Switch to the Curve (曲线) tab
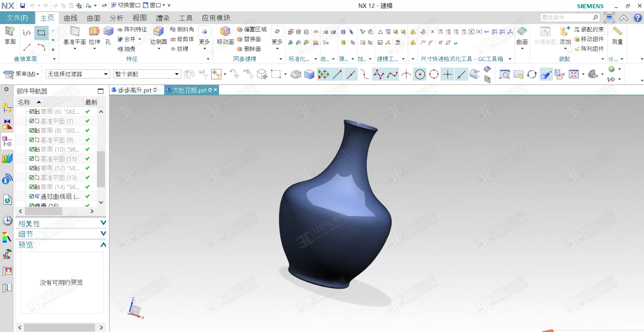The height and width of the screenshot is (332, 644). [x=70, y=18]
